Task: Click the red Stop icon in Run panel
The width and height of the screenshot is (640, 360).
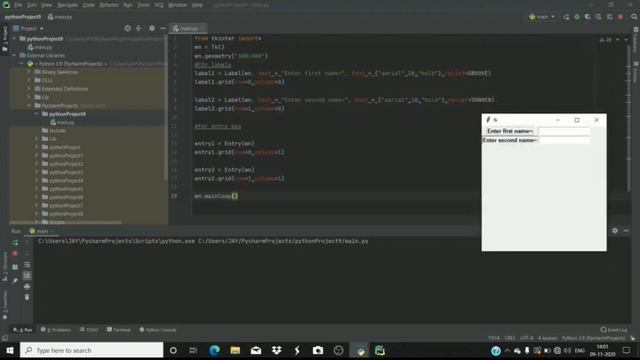Action: [15, 253]
